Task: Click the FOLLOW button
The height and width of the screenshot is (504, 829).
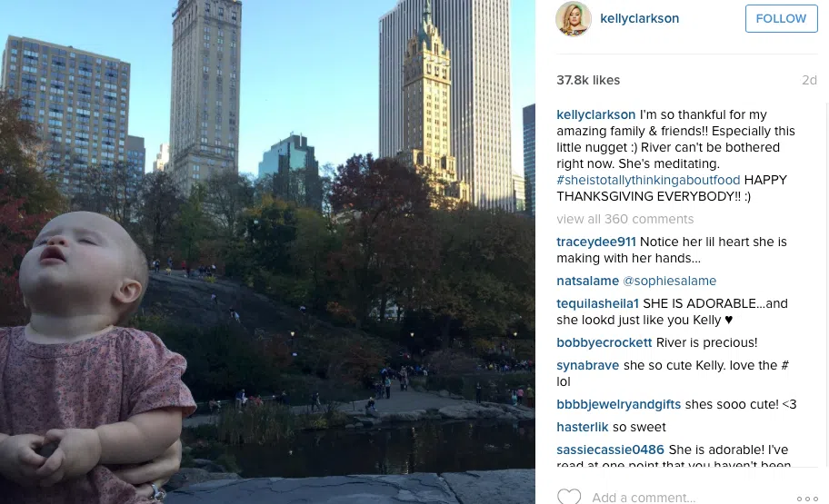Action: [782, 18]
